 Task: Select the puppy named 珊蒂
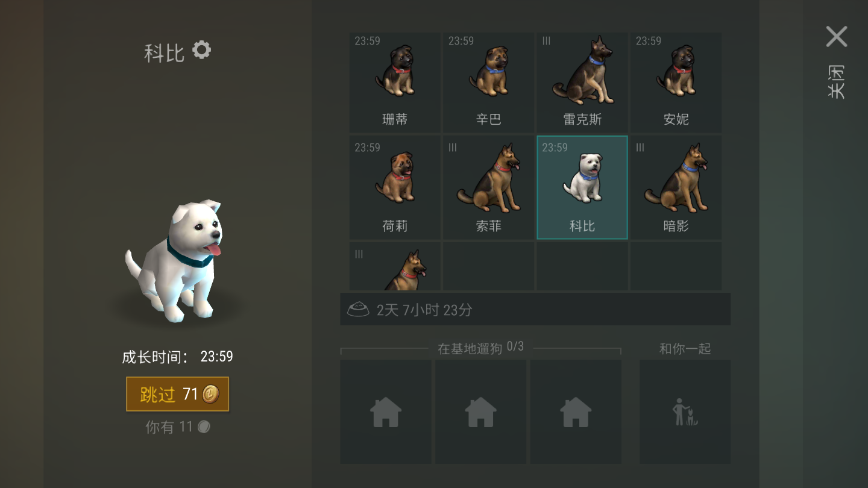click(395, 83)
